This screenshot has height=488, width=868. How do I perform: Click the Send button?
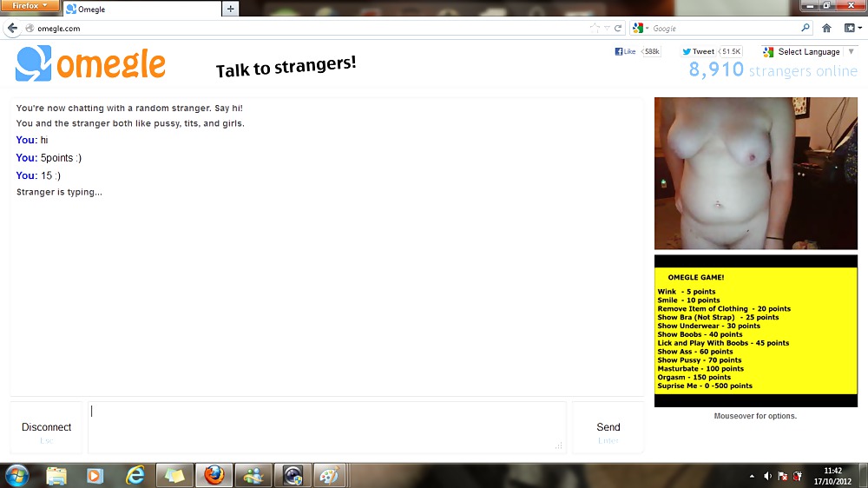(x=608, y=427)
